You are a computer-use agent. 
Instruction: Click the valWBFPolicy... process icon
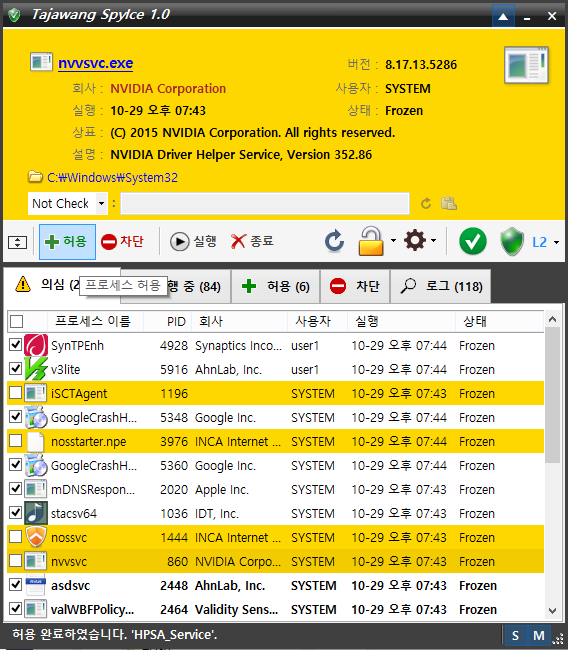click(36, 609)
